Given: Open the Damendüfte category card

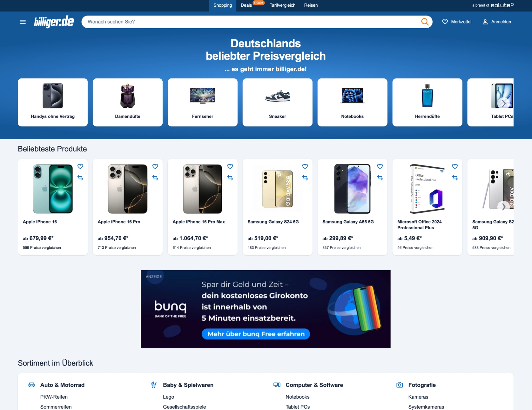Looking at the screenshot, I should click(128, 102).
